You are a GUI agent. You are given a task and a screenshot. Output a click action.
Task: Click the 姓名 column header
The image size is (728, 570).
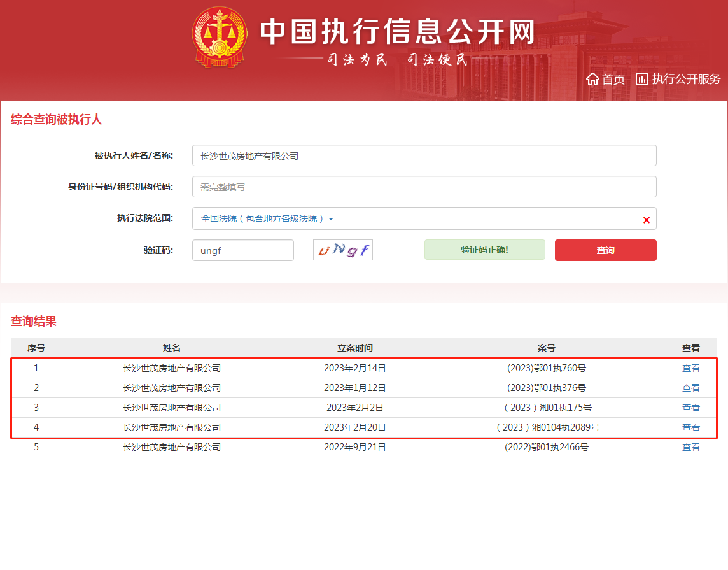pos(171,348)
